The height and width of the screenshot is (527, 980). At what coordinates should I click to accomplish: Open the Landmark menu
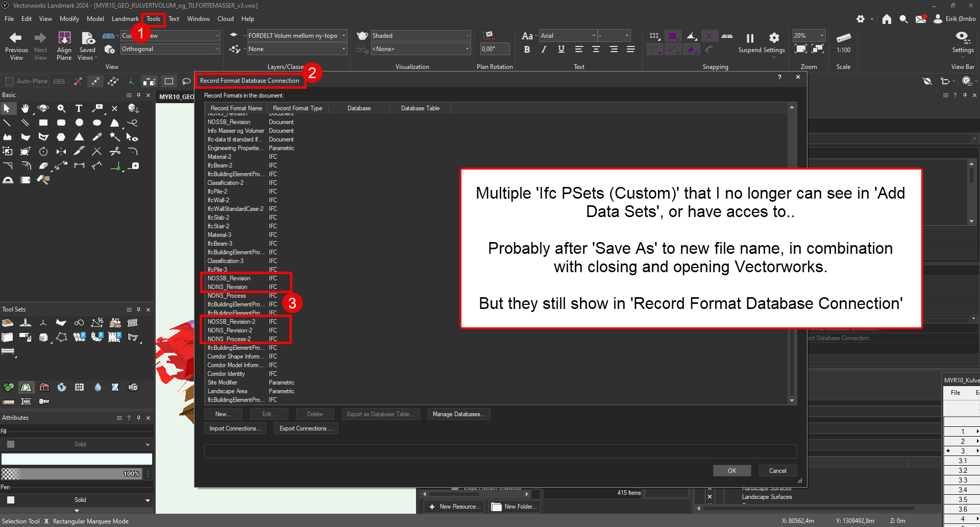coord(125,19)
